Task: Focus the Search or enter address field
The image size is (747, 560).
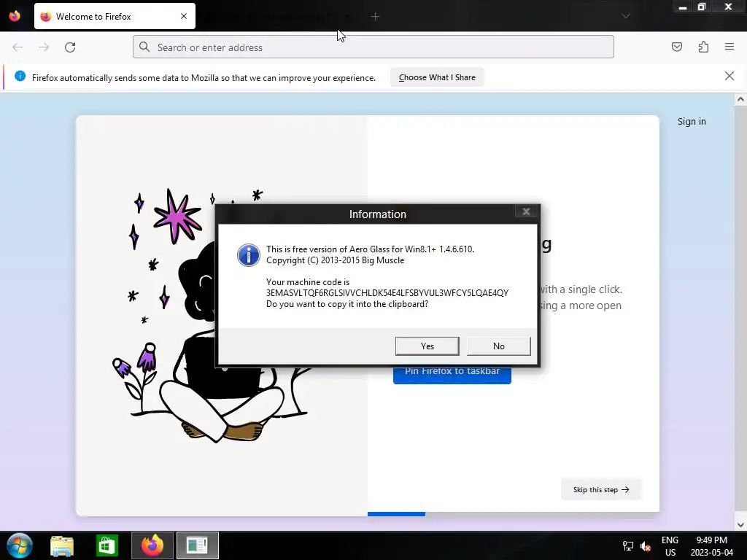Action: (x=373, y=47)
